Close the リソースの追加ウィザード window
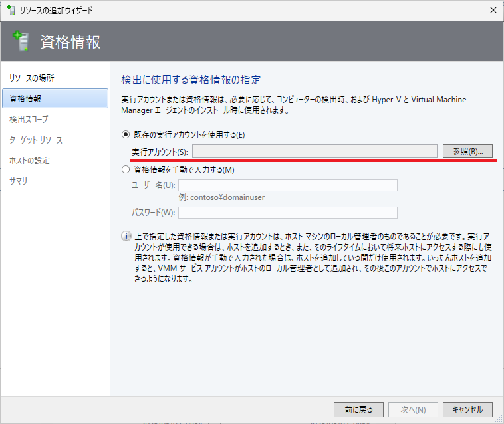Image resolution: width=504 pixels, height=424 pixels. [493, 10]
